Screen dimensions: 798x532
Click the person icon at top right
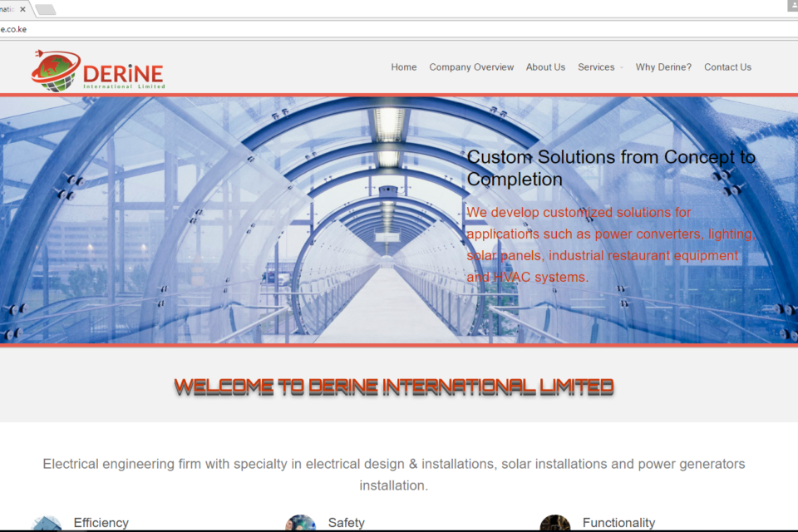tap(793, 6)
